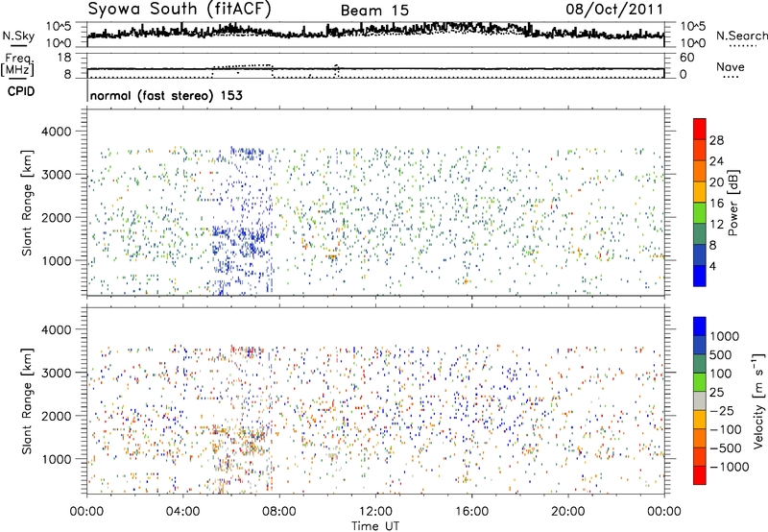
Task: Click the 'CPID' row label
Action: 21,91
